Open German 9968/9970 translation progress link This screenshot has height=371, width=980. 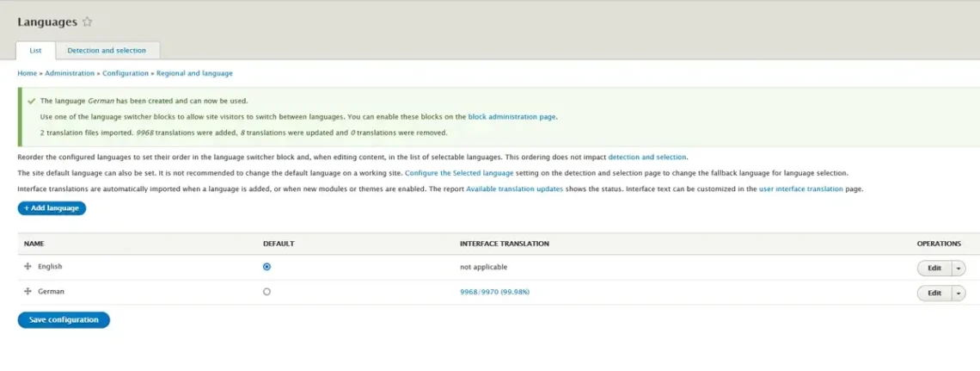point(494,292)
